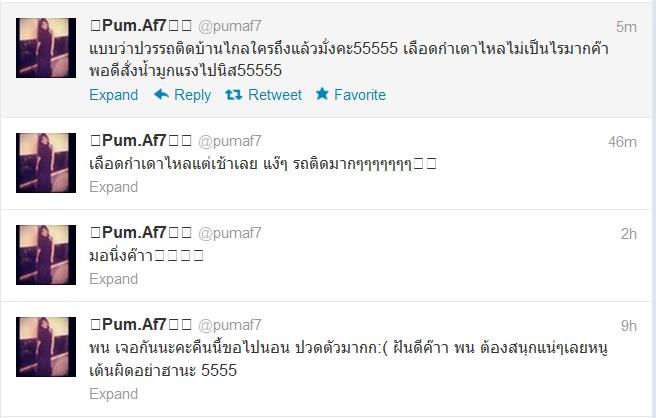Open the first tweet's profile avatar
Image resolution: width=656 pixels, height=418 pixels.
pos(46,48)
